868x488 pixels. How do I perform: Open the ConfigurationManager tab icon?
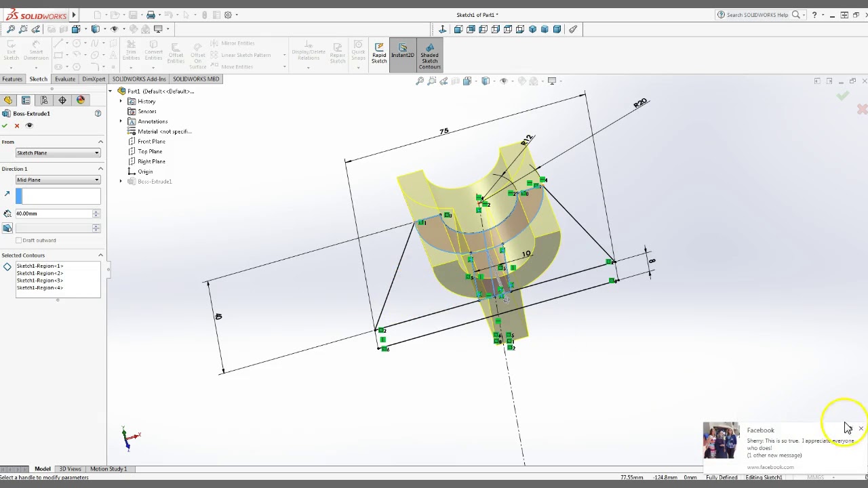point(44,100)
